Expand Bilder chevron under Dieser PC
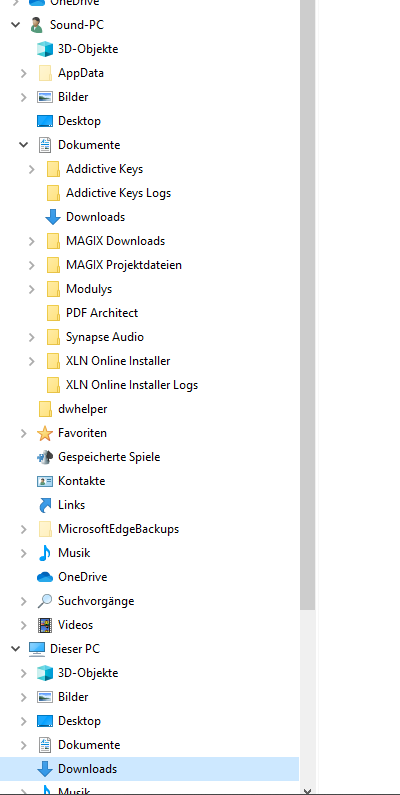Image resolution: width=400 pixels, height=795 pixels. coord(24,697)
